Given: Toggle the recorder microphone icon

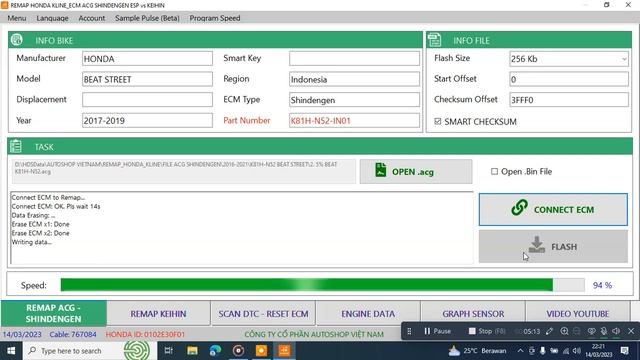Looking at the screenshot, I should (x=604, y=331).
